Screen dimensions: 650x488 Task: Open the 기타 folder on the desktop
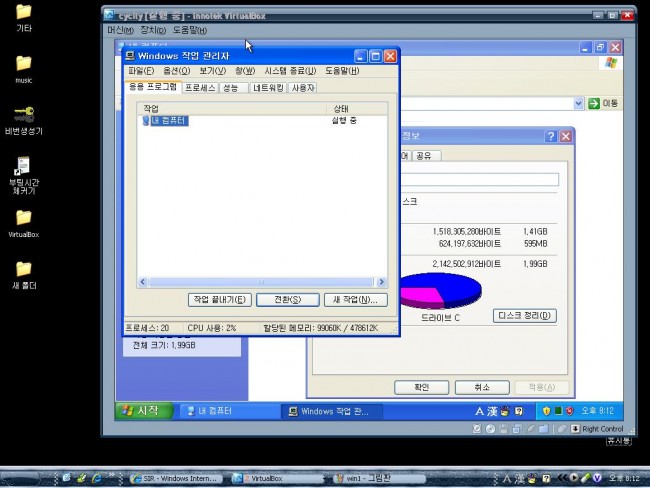coord(24,17)
